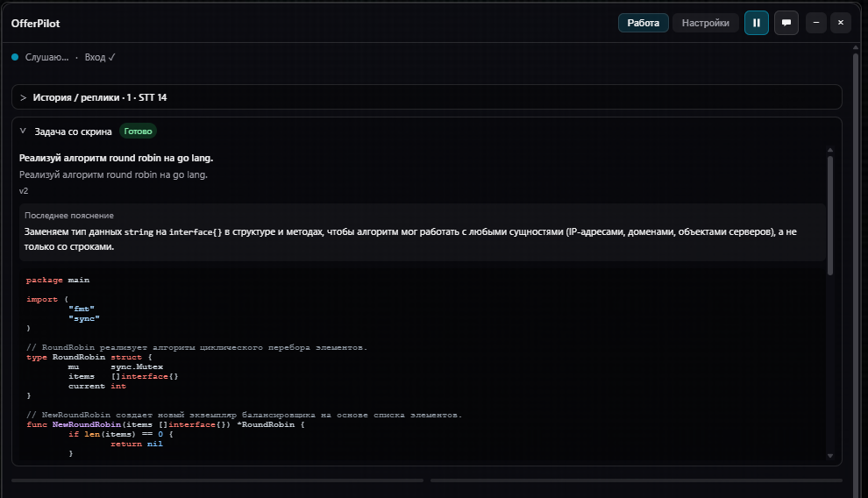The height and width of the screenshot is (498, 868).
Task: Expand the История / реплики section
Action: point(426,97)
